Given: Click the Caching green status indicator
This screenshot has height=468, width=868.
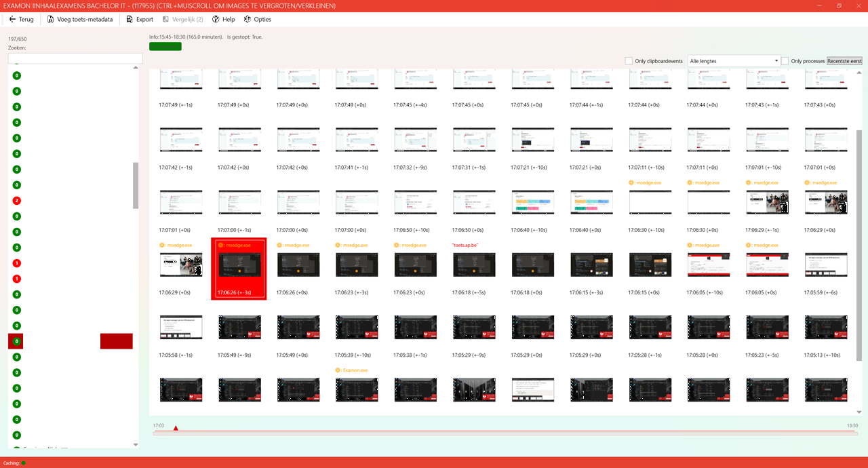Looking at the screenshot, I should [x=23, y=463].
